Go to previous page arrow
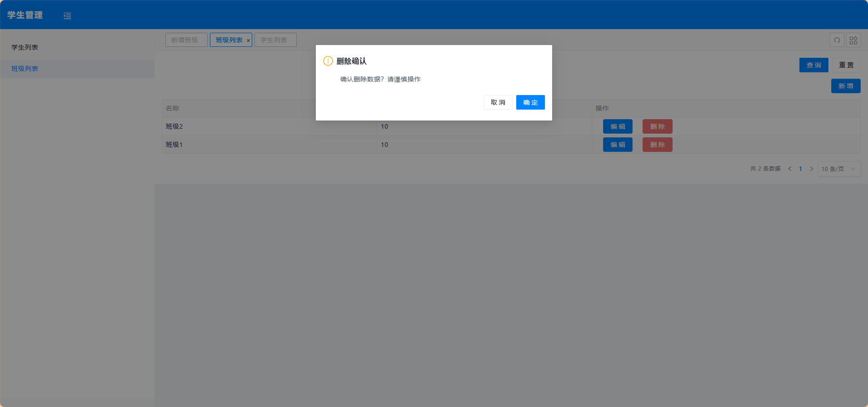The height and width of the screenshot is (407, 868). pos(790,169)
